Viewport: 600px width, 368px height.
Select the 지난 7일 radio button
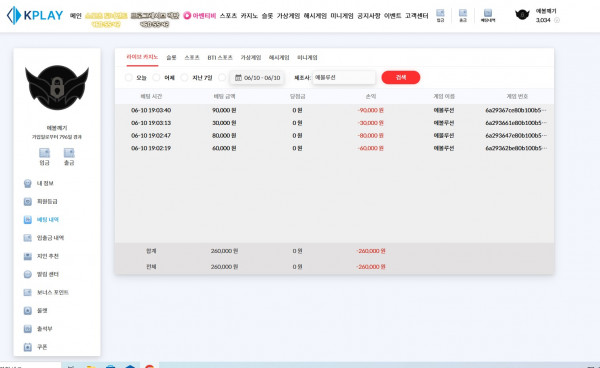point(184,78)
